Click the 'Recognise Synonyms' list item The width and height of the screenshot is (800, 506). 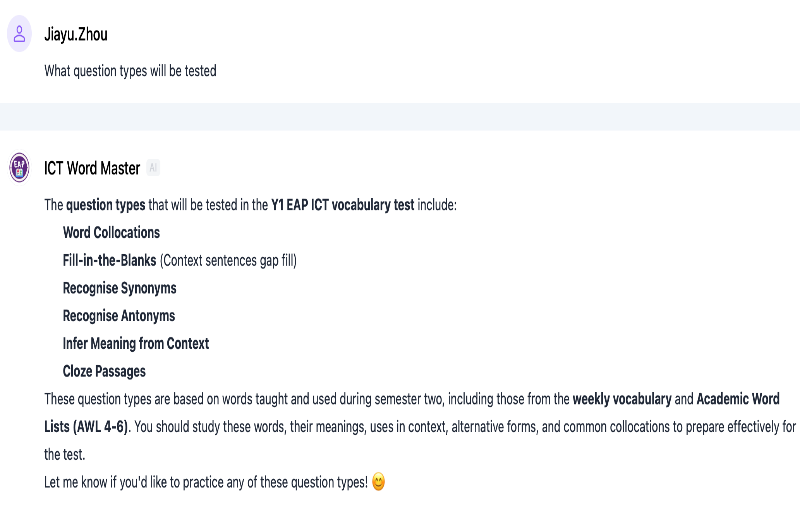[119, 288]
